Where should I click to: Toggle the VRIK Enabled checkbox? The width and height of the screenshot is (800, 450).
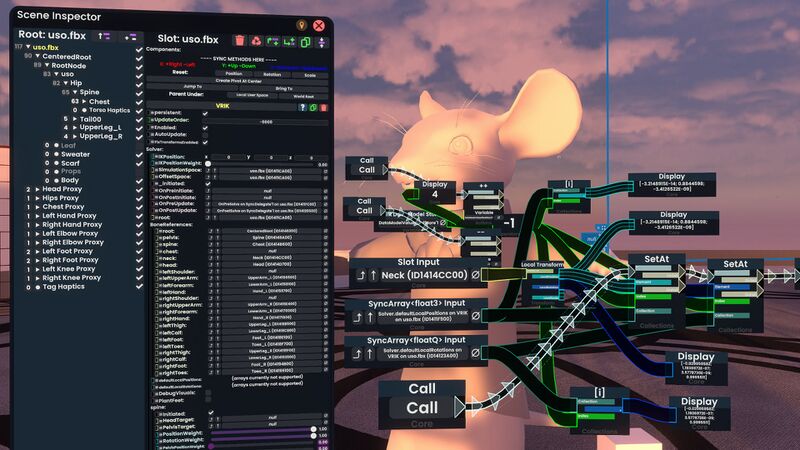(x=205, y=128)
